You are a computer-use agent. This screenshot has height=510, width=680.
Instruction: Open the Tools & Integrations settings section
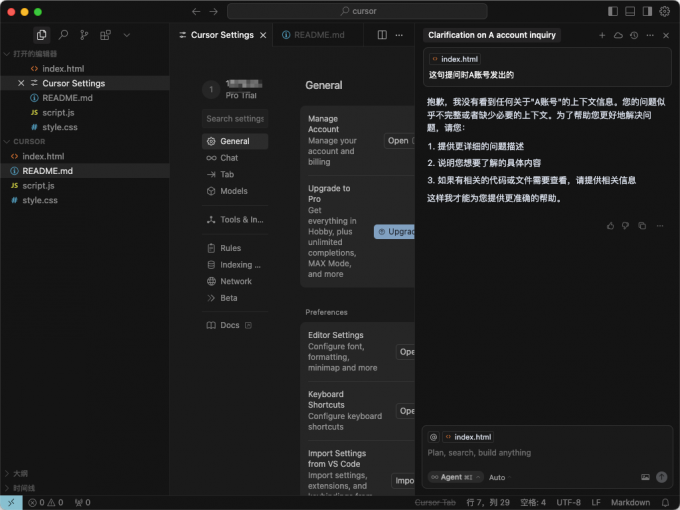(x=235, y=219)
